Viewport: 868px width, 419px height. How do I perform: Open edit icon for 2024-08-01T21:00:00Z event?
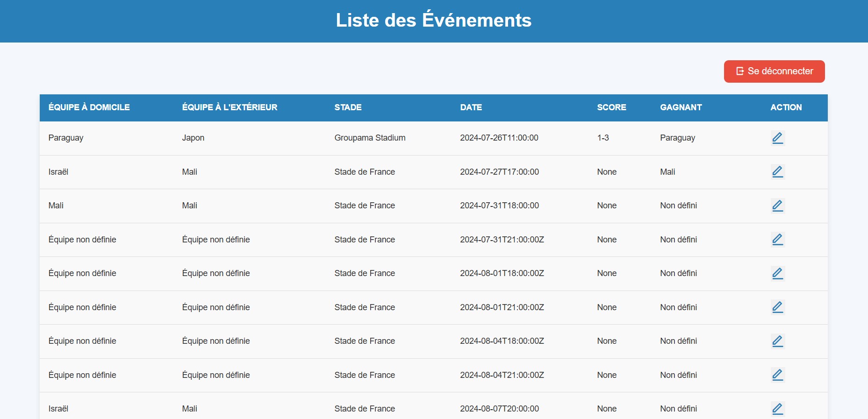(x=777, y=307)
